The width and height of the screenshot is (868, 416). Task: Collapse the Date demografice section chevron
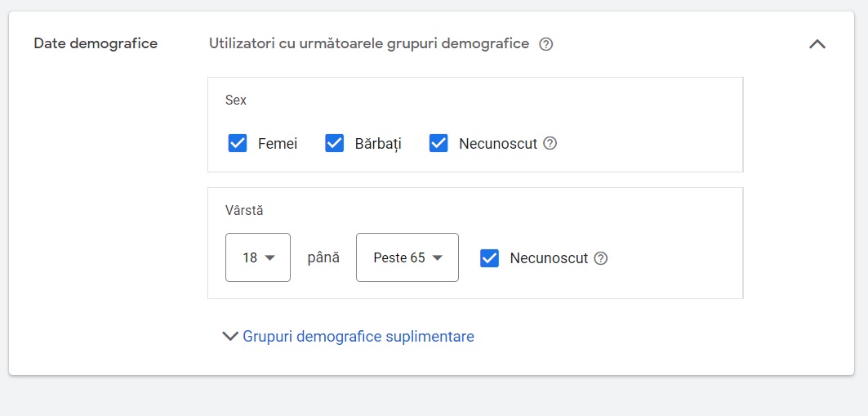(x=817, y=44)
